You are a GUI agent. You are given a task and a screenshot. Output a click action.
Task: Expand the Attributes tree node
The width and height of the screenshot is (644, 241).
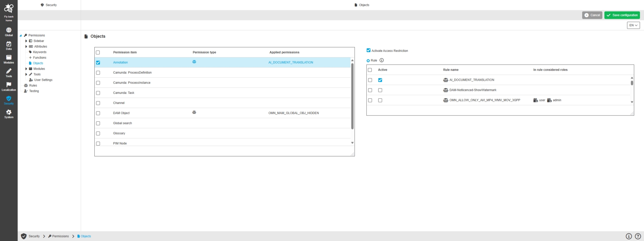pyautogui.click(x=26, y=46)
